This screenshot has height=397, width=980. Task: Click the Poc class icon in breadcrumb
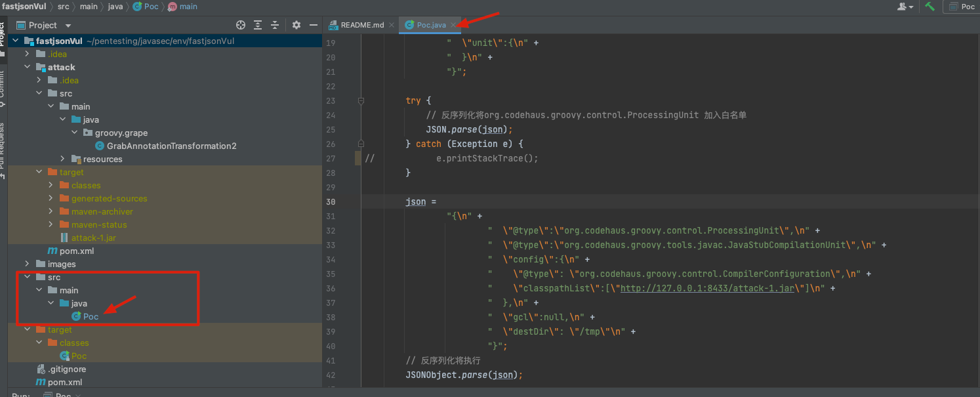click(136, 7)
